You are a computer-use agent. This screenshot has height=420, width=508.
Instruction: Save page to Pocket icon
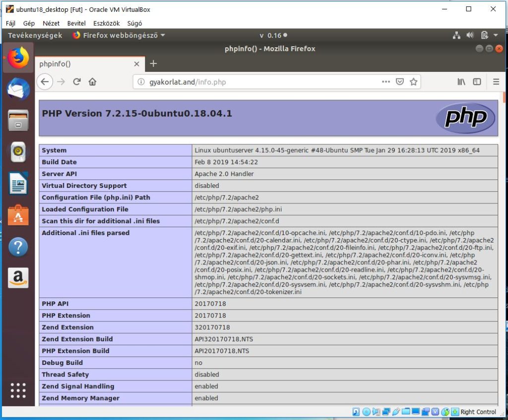point(400,82)
